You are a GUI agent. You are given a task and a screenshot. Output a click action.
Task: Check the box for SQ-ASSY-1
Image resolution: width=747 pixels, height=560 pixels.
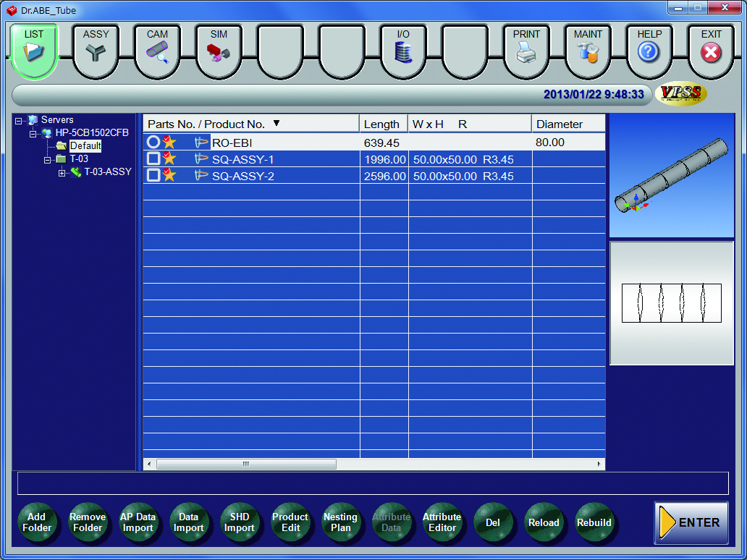click(x=153, y=159)
